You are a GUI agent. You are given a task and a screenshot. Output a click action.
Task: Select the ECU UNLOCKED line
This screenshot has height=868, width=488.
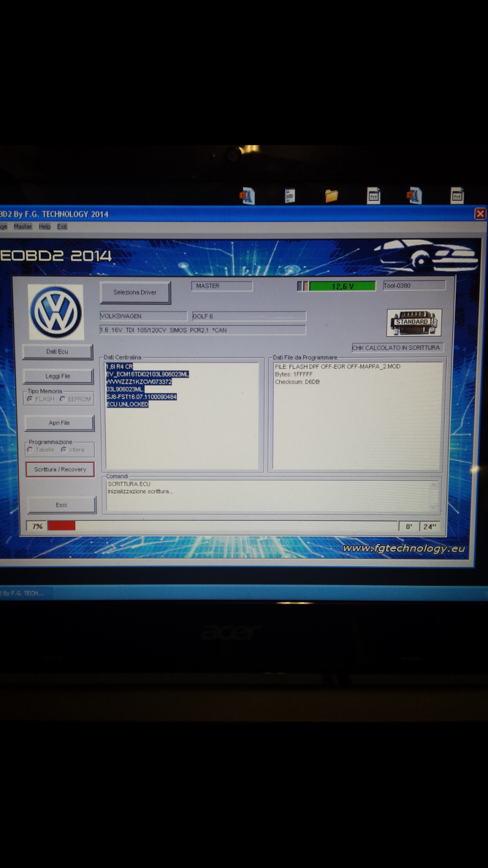click(127, 404)
